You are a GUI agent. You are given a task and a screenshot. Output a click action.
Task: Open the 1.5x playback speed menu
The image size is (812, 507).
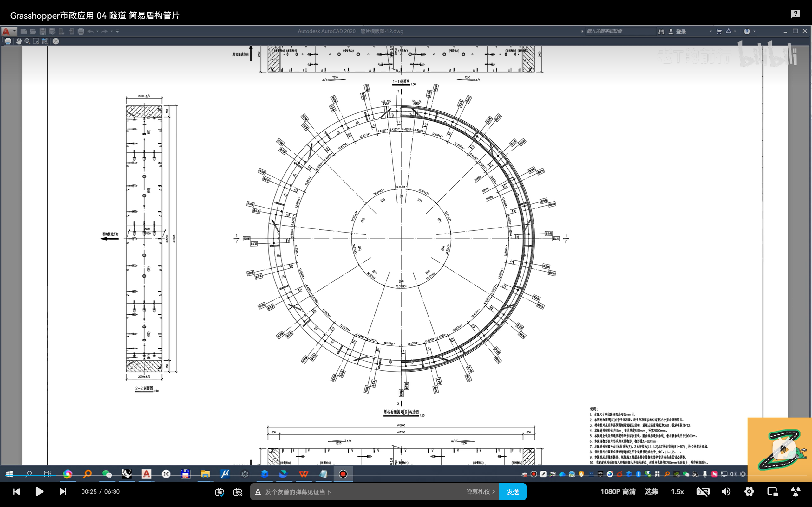pos(677,491)
